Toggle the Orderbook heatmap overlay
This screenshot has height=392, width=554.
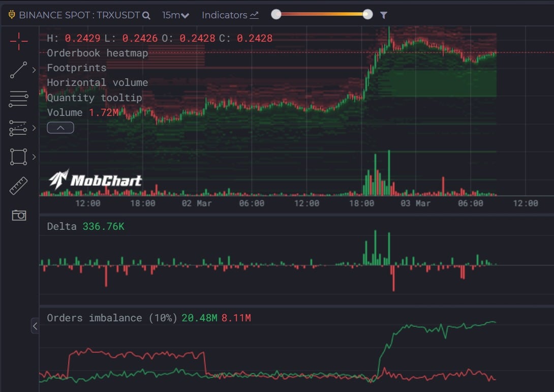[97, 53]
